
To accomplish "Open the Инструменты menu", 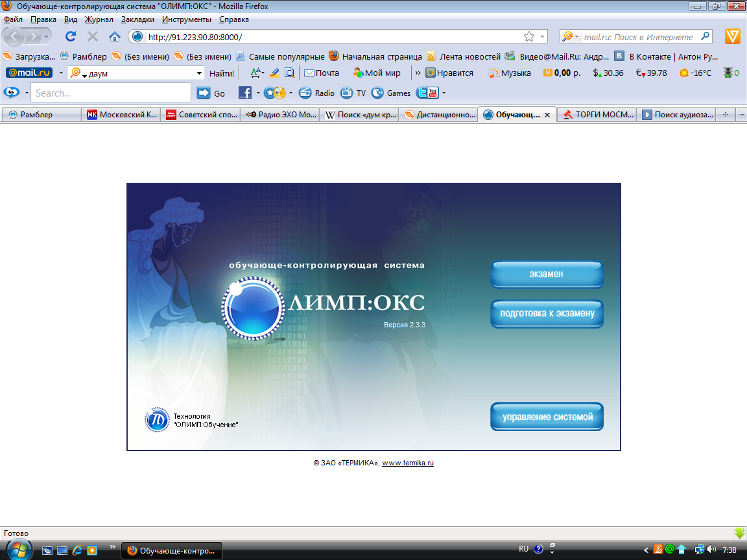I will [x=187, y=19].
